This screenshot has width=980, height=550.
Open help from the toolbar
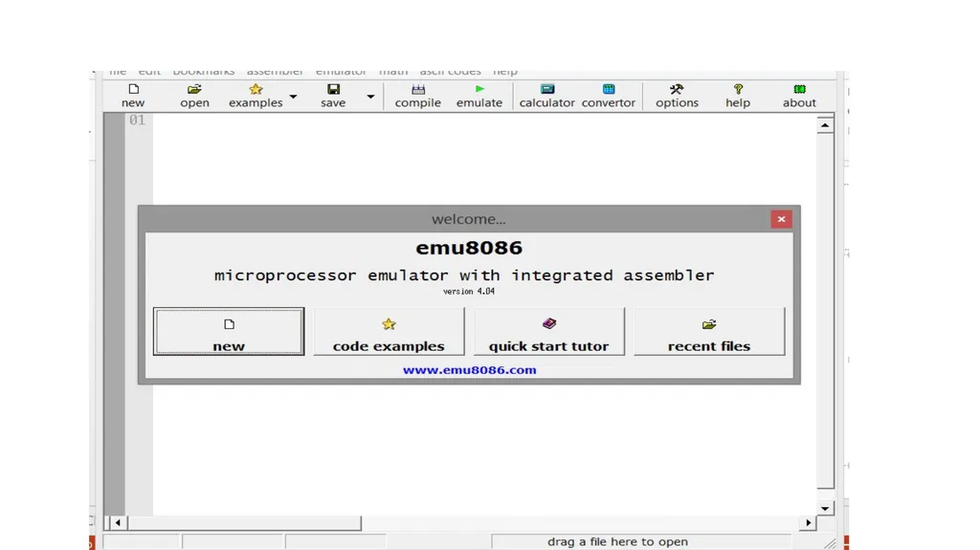(738, 96)
